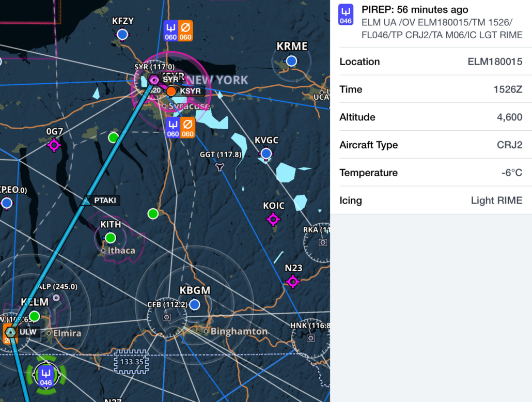This screenshot has height=402, width=532.
Task: Select the 0G7 magenta airport symbol
Action: click(54, 145)
